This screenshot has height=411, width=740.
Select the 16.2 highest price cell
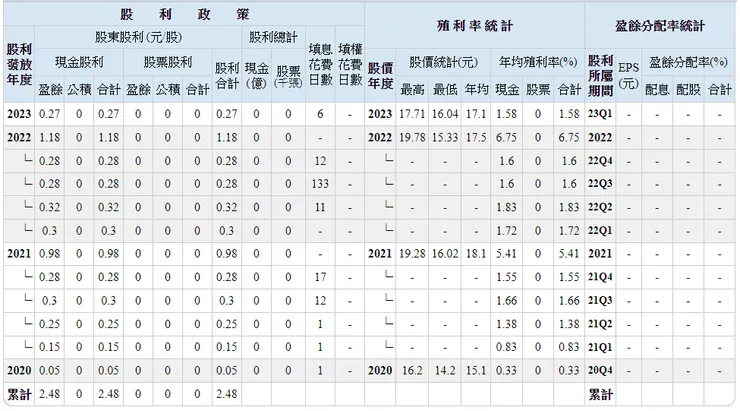(412, 370)
